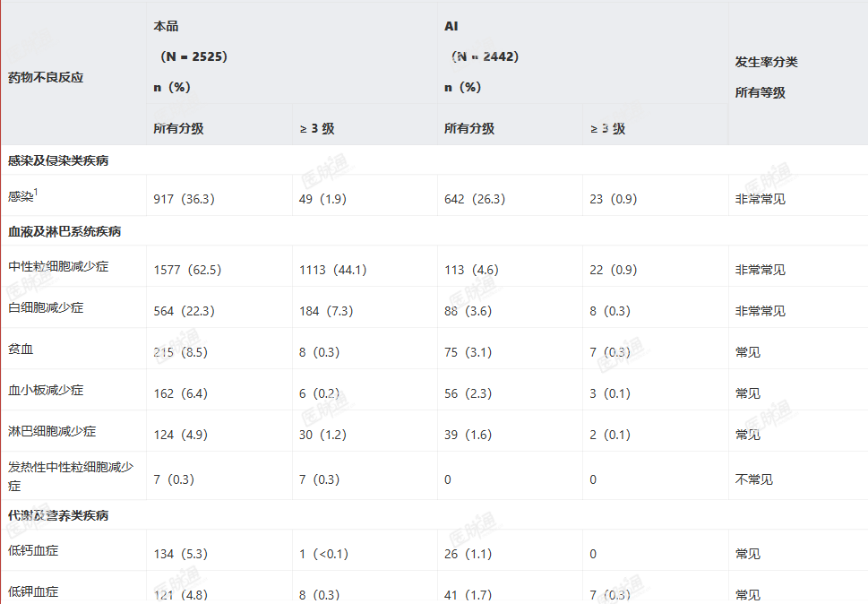Click the 发热性中性粒细胞减少症 row label
The height and width of the screenshot is (604, 868).
click(71, 476)
